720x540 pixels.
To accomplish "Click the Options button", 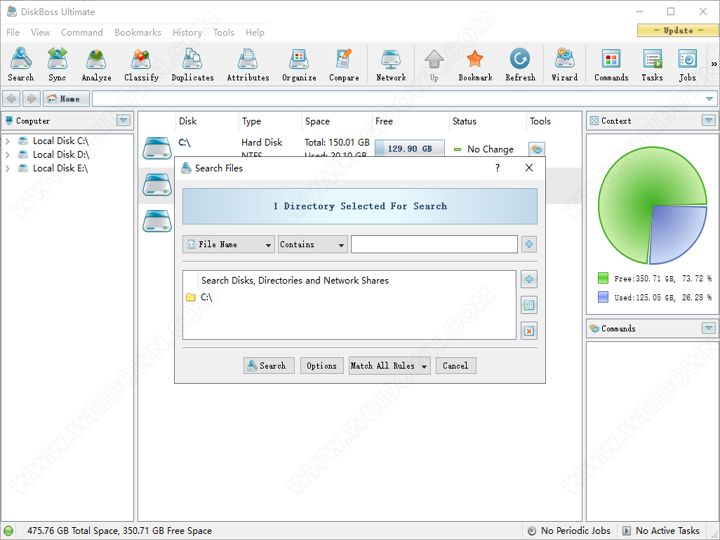I will pyautogui.click(x=321, y=366).
